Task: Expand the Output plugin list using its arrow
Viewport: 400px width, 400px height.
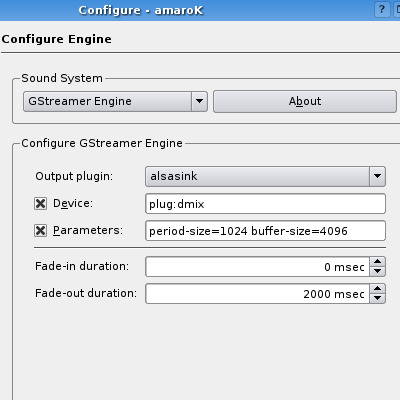Action: click(x=377, y=176)
